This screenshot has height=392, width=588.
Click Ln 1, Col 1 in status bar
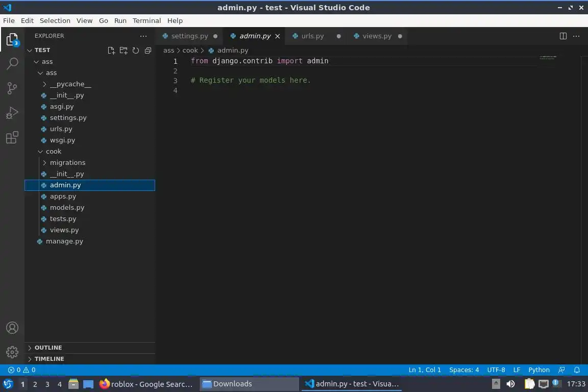point(425,370)
